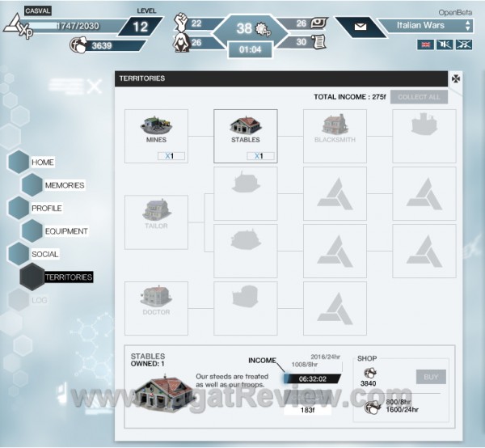
Task: Click the COLLECT ALL button
Action: coord(419,97)
